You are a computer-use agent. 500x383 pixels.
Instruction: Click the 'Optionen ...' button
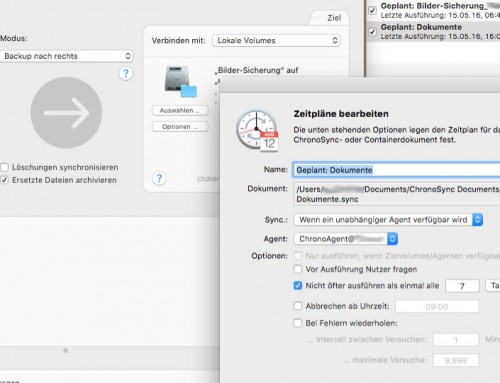[180, 127]
